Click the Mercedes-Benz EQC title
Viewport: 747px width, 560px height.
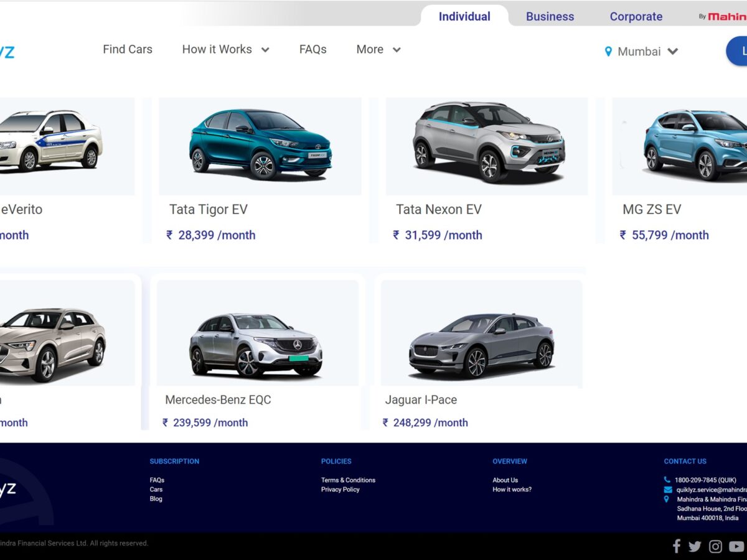tap(218, 400)
